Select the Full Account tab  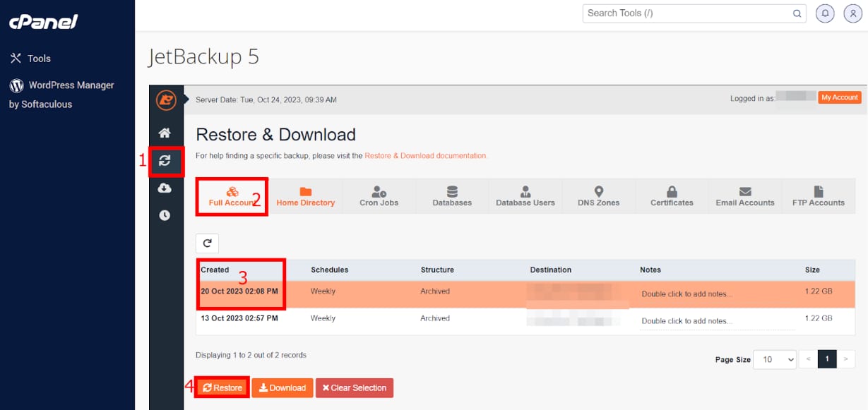pos(232,197)
